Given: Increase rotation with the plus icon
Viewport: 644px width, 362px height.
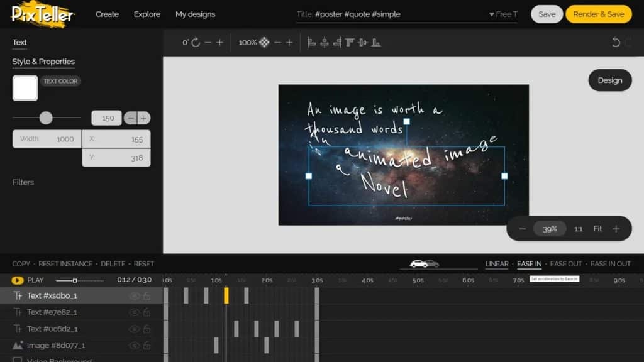Looking at the screenshot, I should pyautogui.click(x=219, y=42).
